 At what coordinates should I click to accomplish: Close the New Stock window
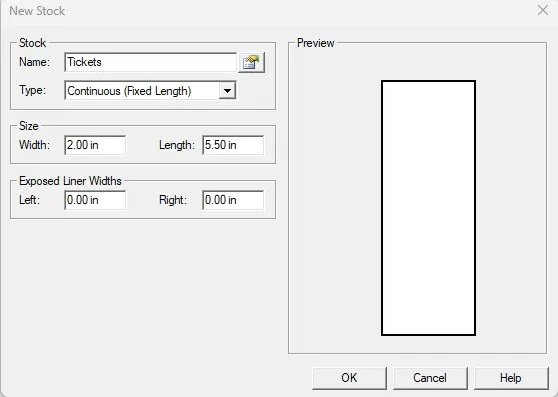(543, 10)
